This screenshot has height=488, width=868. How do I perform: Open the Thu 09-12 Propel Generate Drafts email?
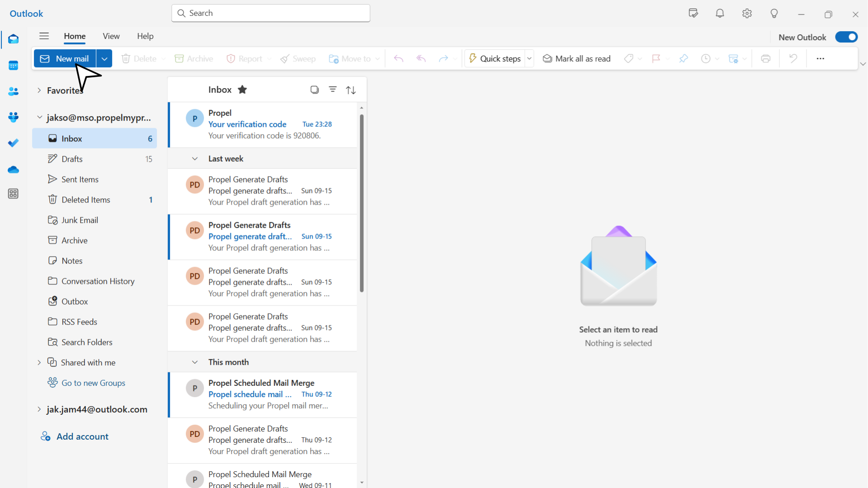click(x=263, y=440)
